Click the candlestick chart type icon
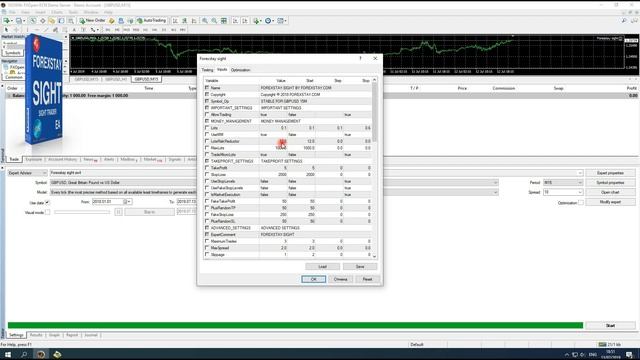 [x=184, y=21]
